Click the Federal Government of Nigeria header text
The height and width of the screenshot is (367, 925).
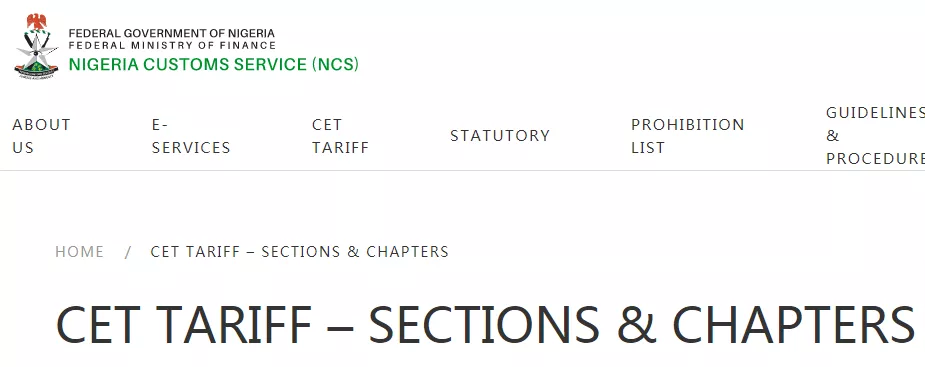click(172, 34)
